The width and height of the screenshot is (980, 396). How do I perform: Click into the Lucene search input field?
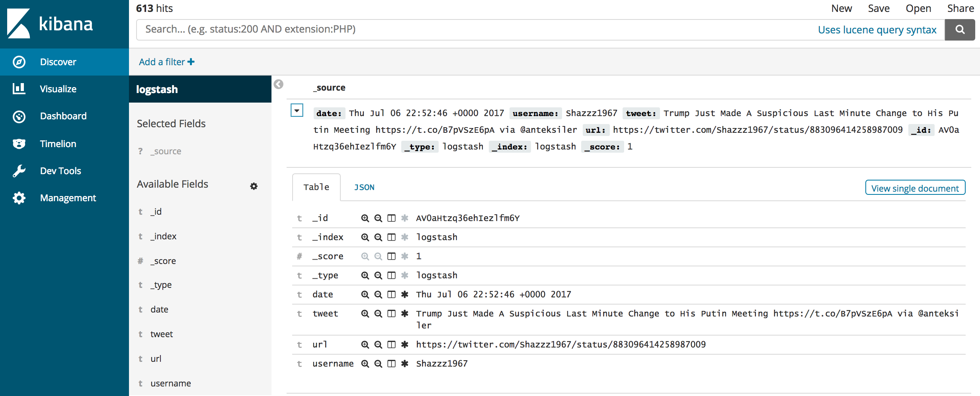(474, 30)
